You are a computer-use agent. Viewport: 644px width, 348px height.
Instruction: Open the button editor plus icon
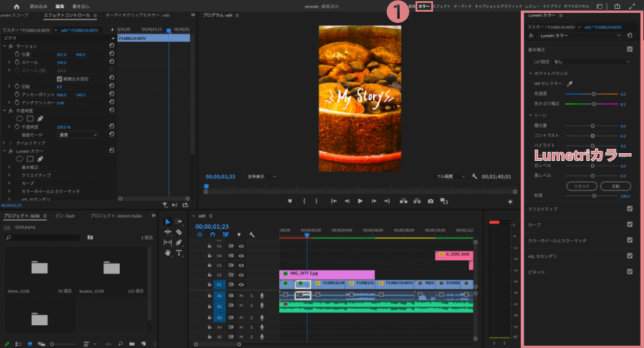pyautogui.click(x=510, y=201)
